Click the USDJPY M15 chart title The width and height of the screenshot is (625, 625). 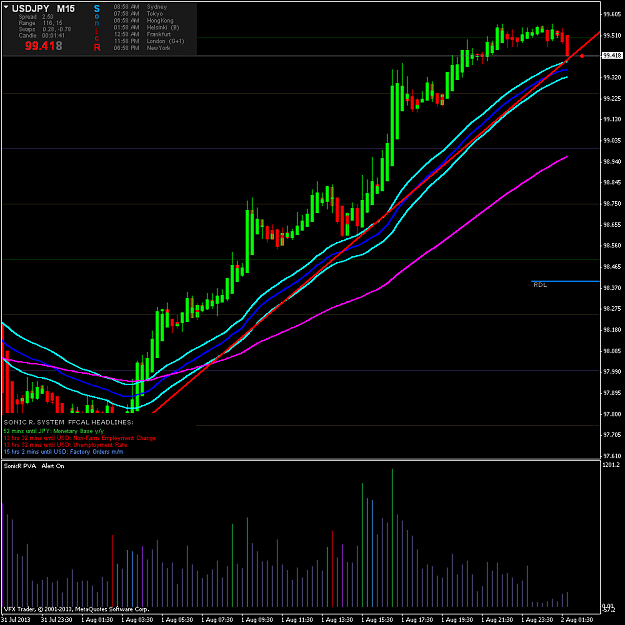pos(43,8)
